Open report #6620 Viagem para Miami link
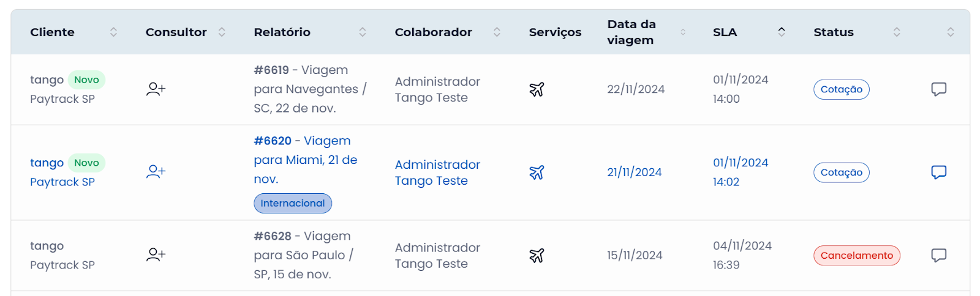The height and width of the screenshot is (296, 980). 306,160
